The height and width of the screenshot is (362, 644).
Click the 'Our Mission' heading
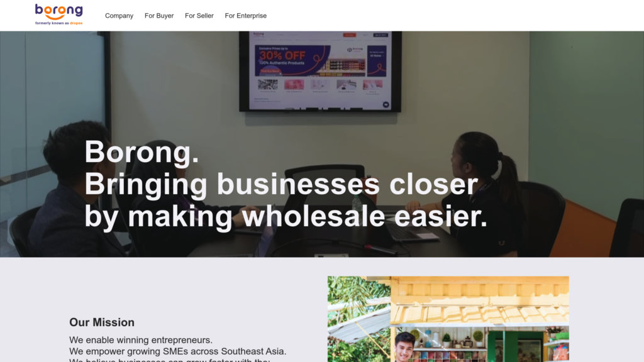[102, 322]
